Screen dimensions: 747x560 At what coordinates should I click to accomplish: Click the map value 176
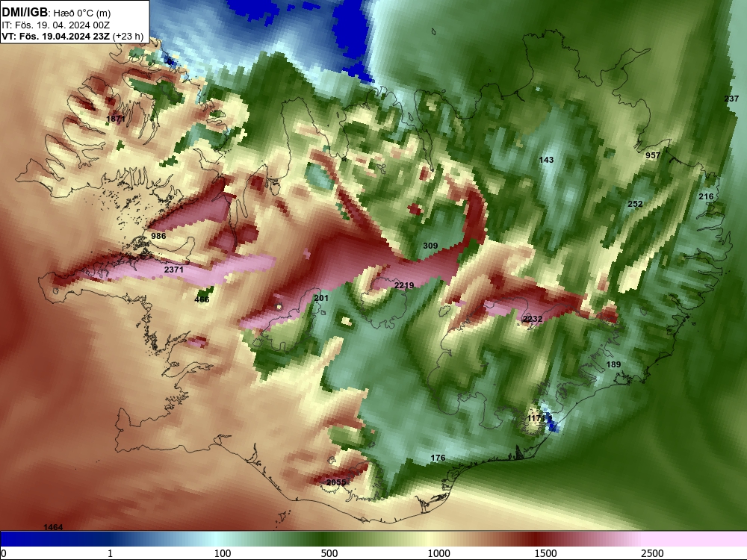pos(438,458)
